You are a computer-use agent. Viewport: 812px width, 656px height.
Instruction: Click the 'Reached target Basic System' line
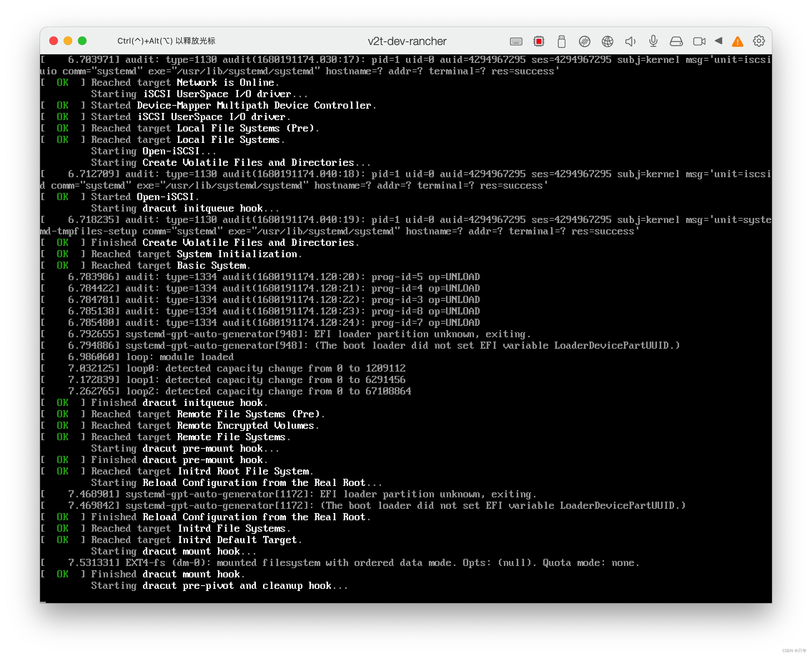click(170, 265)
